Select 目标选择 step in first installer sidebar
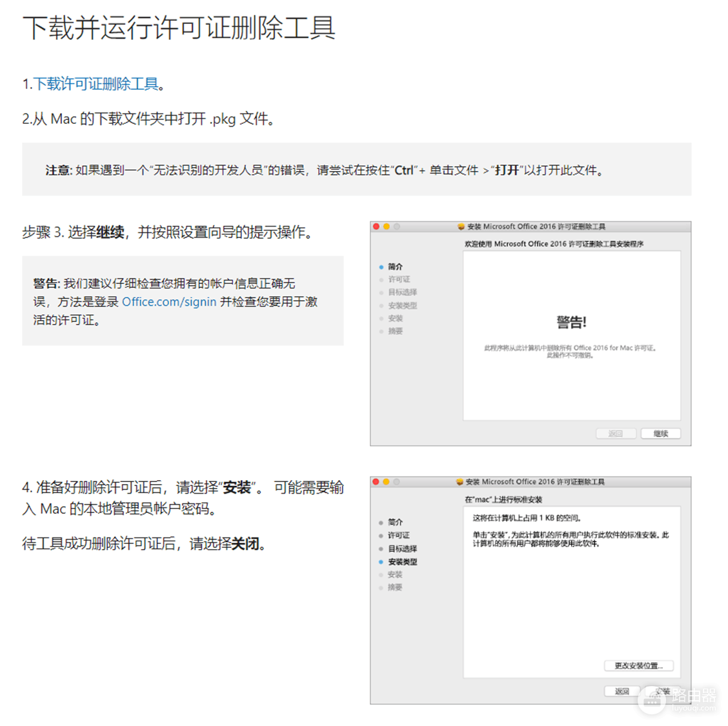 click(x=403, y=292)
